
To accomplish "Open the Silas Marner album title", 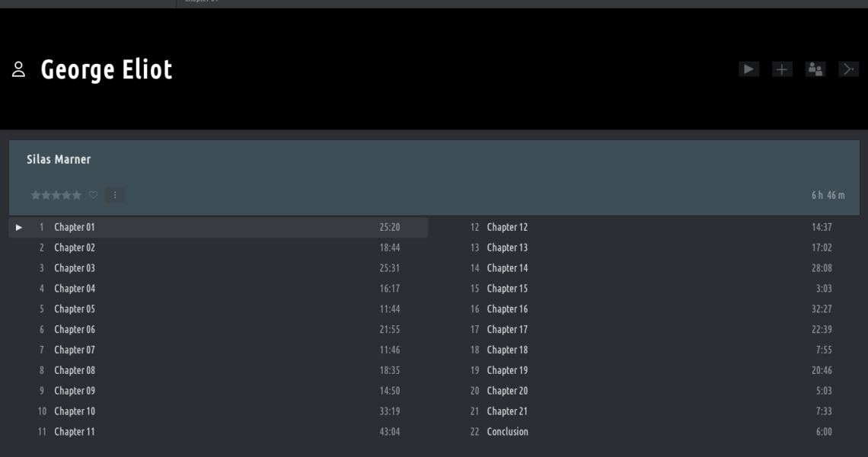I will [x=59, y=159].
